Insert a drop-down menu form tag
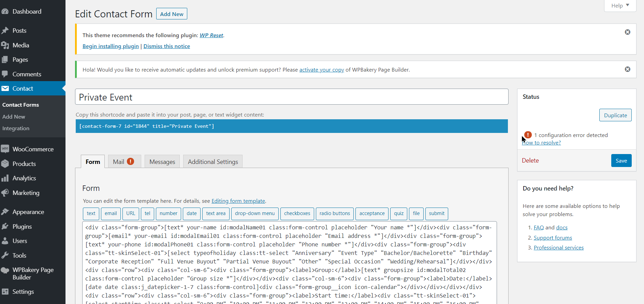 point(254,213)
